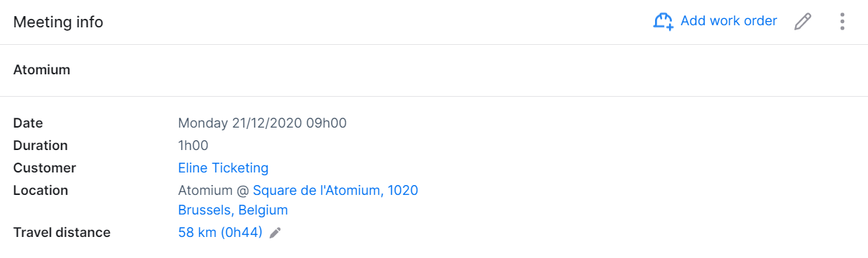Open the Eline Ticketing customer link

tap(223, 168)
